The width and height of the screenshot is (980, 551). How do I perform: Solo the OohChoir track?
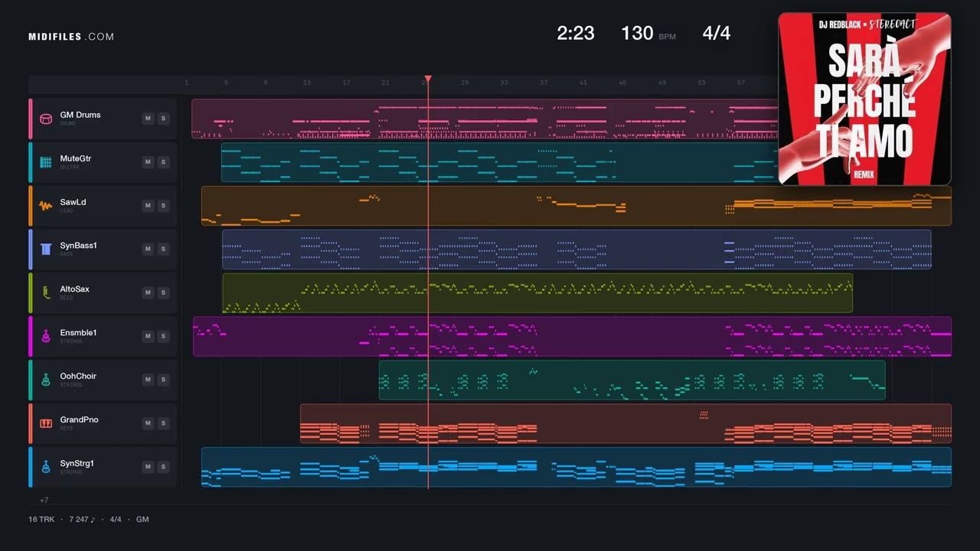(162, 380)
